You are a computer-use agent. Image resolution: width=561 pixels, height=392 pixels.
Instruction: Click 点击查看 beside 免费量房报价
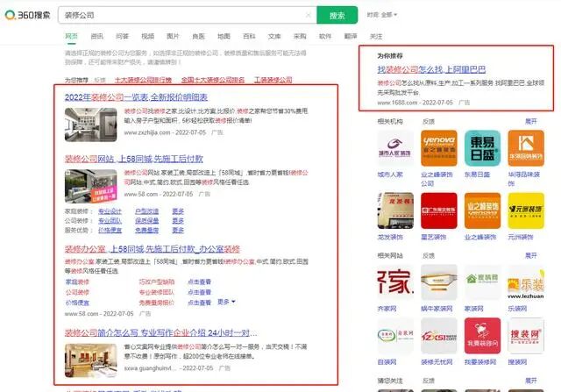click(x=199, y=303)
